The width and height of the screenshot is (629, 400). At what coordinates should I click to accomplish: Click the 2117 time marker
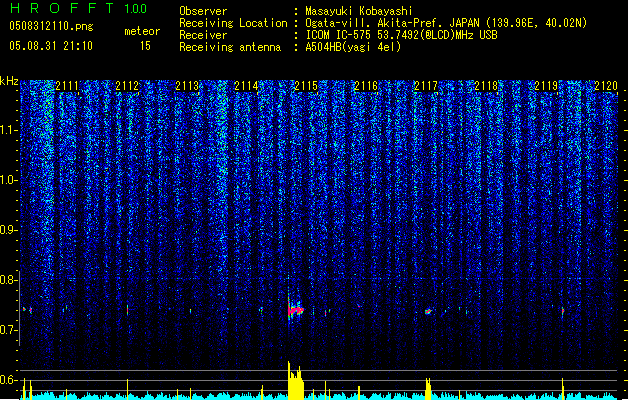point(426,86)
